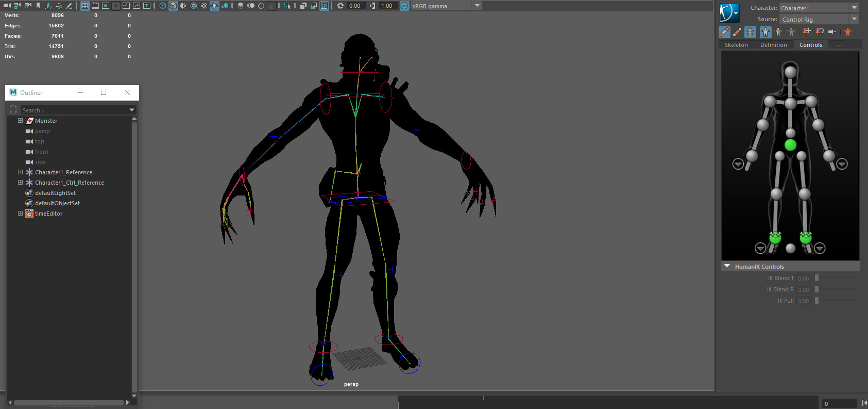
Task: Expand the Monster node in Outliner
Action: [x=20, y=121]
